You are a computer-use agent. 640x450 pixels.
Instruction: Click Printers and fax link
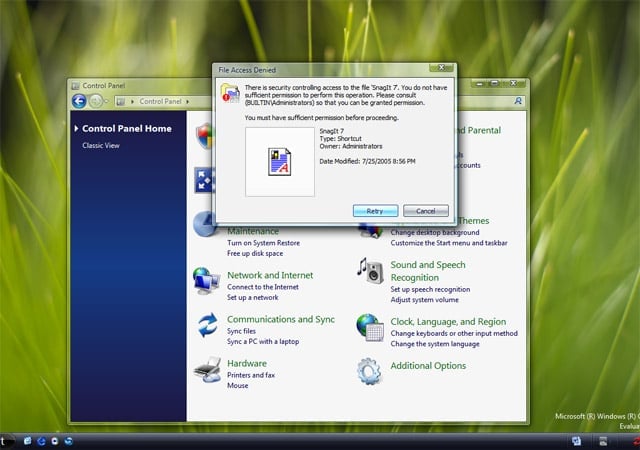click(x=251, y=375)
